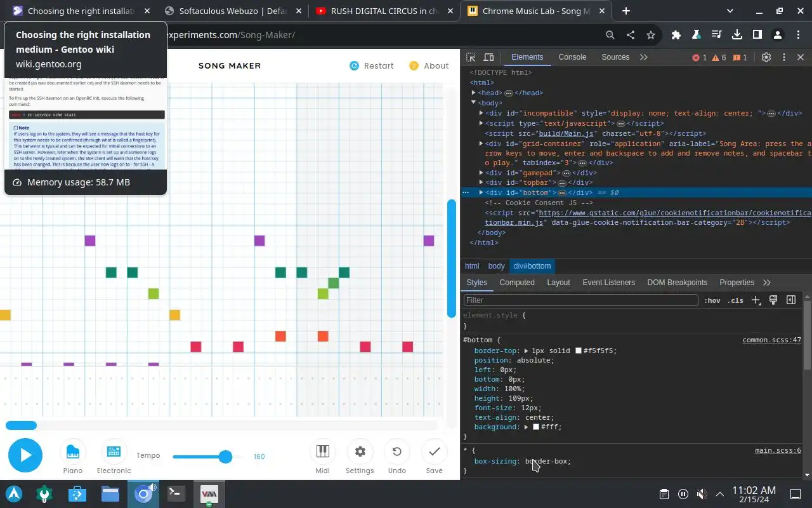Image resolution: width=812 pixels, height=508 pixels.
Task: Expand the topbar div node
Action: [x=481, y=182]
